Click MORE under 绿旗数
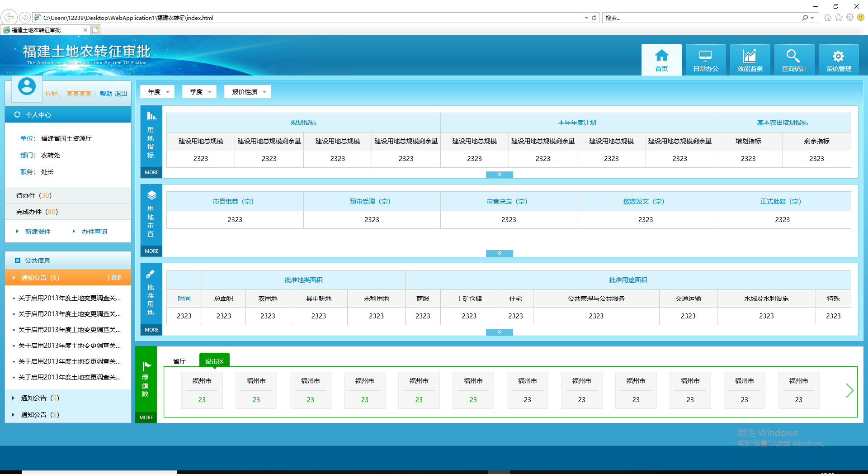Viewport: 868px width, 474px height. (x=146, y=417)
